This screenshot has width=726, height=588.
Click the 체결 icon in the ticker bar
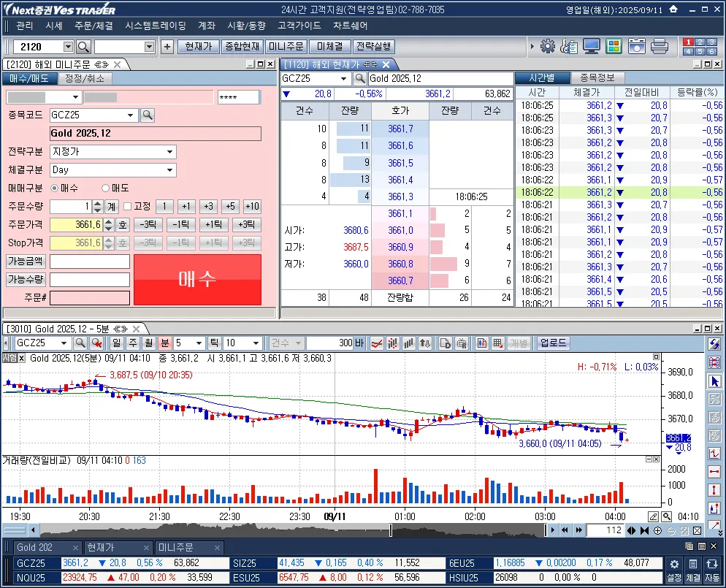tap(693, 570)
